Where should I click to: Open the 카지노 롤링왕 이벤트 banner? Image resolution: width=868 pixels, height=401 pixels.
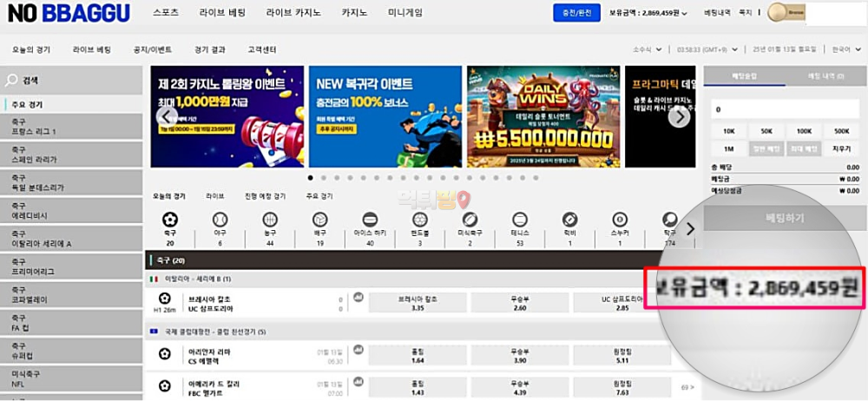tap(227, 117)
